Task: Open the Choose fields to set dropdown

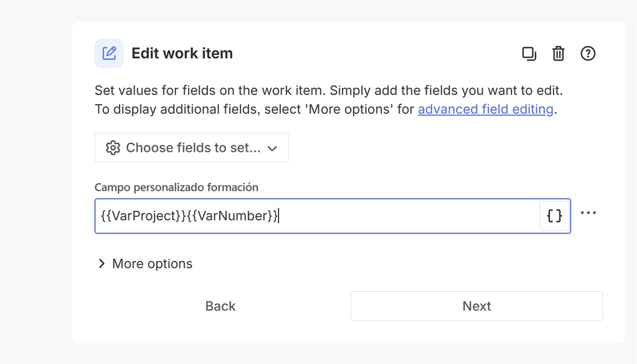Action: pos(191,147)
